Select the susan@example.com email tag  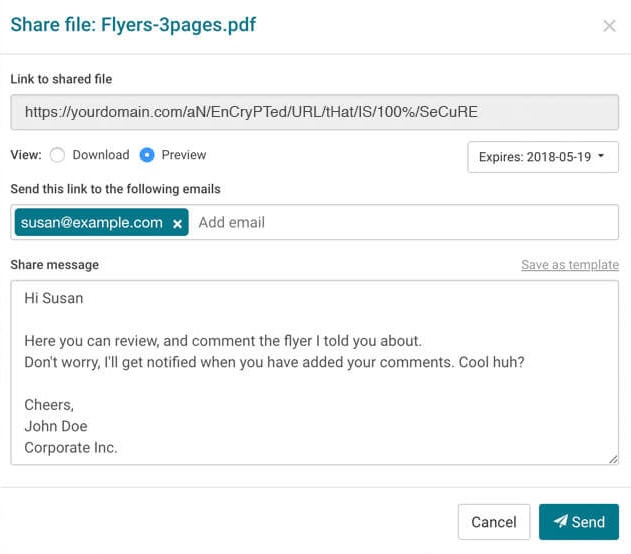[91, 223]
